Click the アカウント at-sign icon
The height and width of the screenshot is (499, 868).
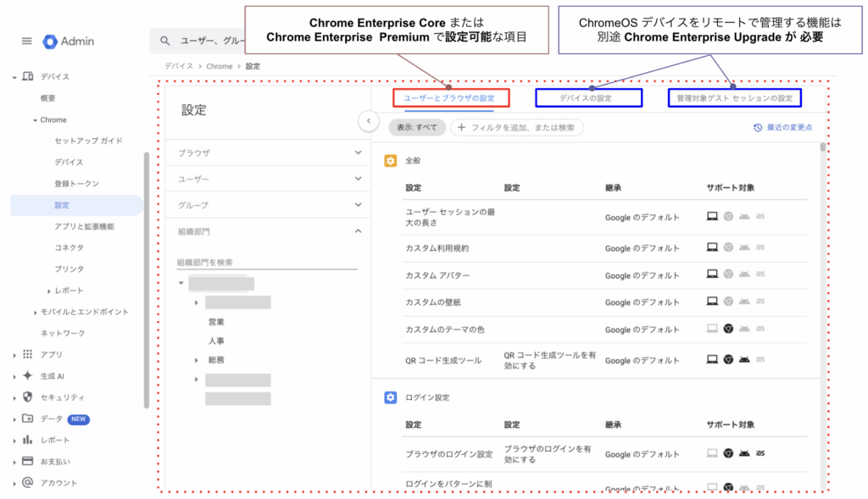[x=28, y=482]
